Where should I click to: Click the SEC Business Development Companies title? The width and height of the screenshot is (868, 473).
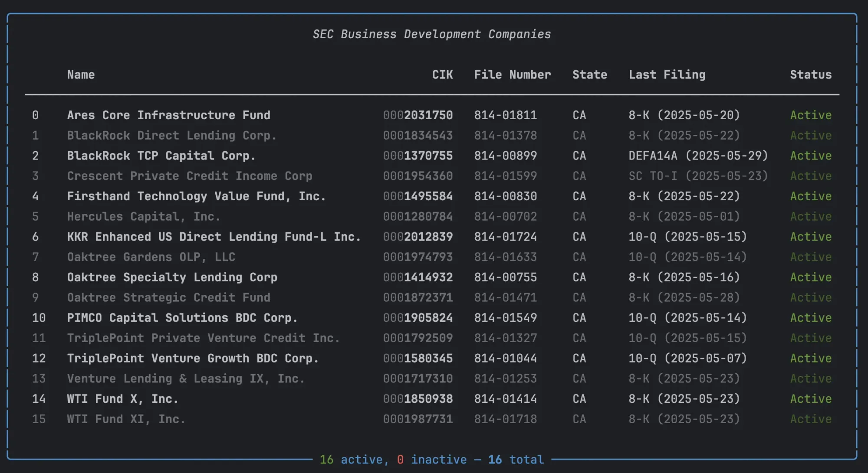(x=432, y=34)
